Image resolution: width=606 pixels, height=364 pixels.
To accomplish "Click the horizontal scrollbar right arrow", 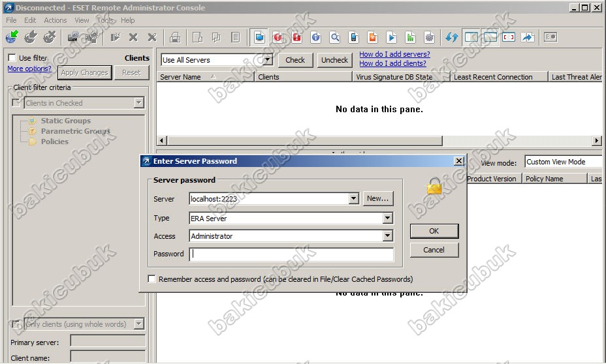I will pos(597,140).
